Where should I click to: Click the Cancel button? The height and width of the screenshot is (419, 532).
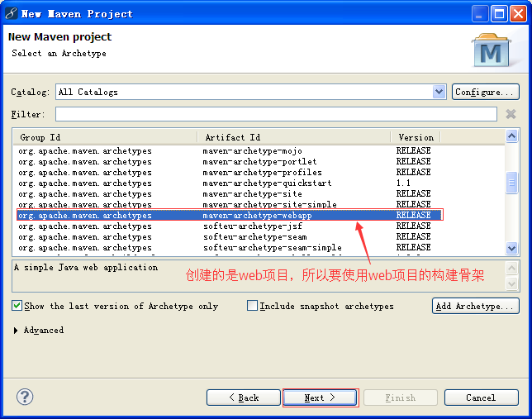(x=481, y=398)
